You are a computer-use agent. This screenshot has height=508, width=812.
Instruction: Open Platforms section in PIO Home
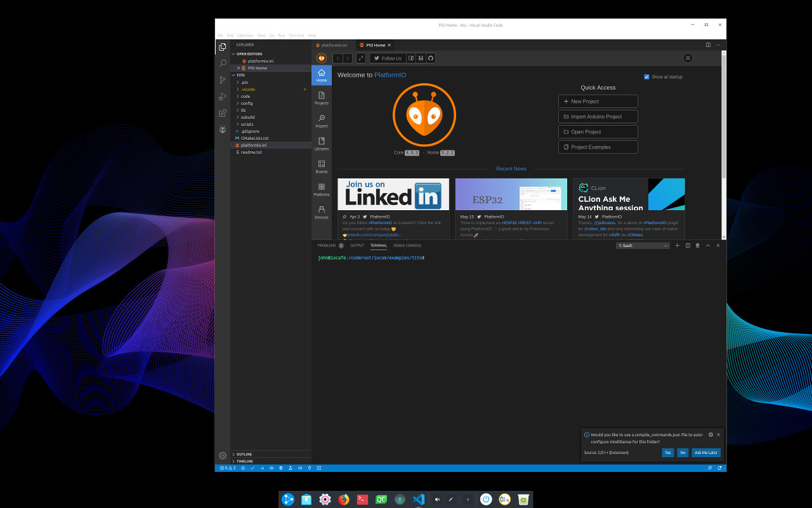click(322, 189)
